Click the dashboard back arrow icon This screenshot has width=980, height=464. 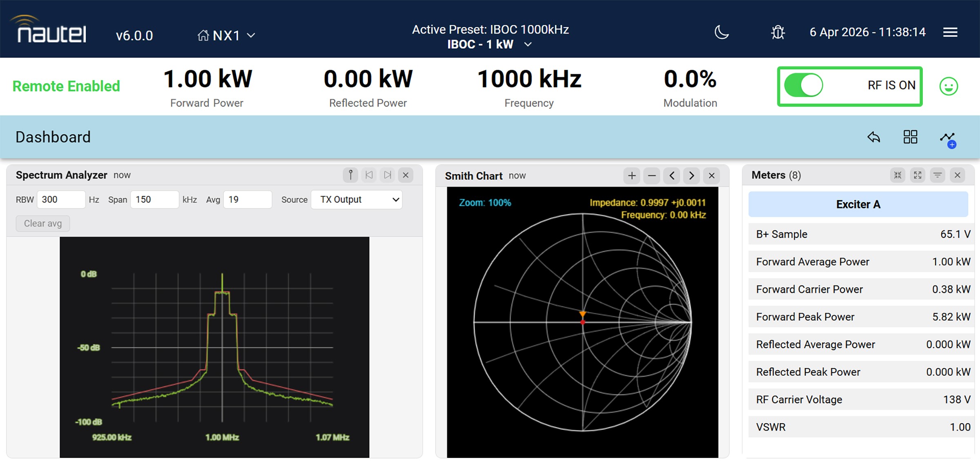click(873, 137)
